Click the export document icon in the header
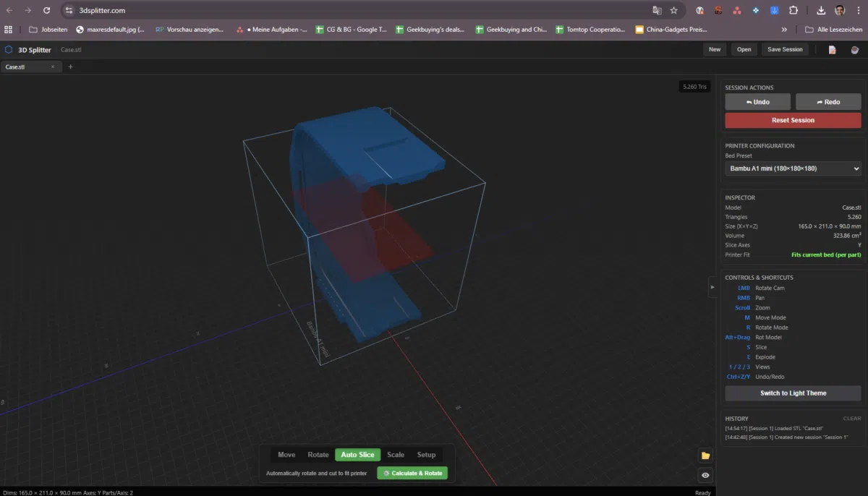This screenshot has width=868, height=496. (833, 49)
